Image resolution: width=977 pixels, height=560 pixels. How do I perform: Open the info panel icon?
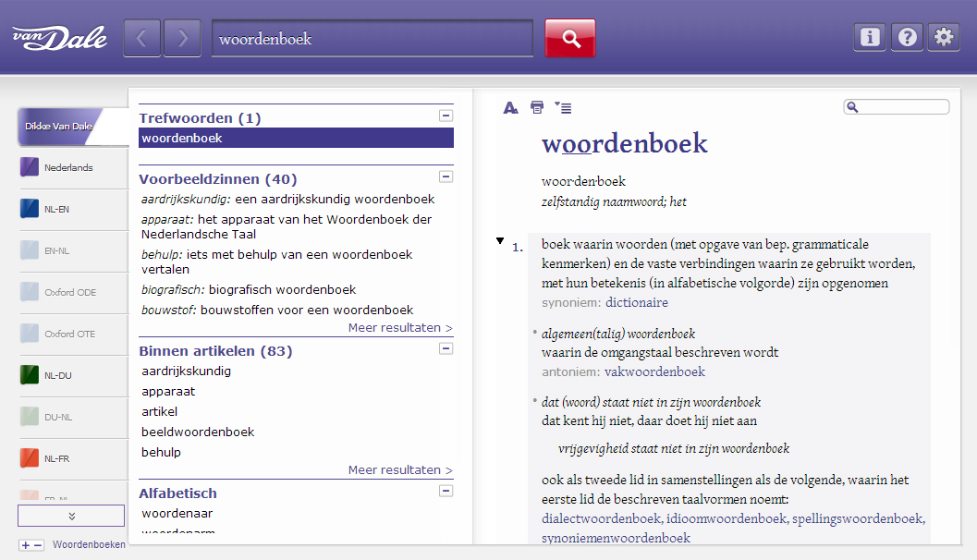[x=869, y=37]
